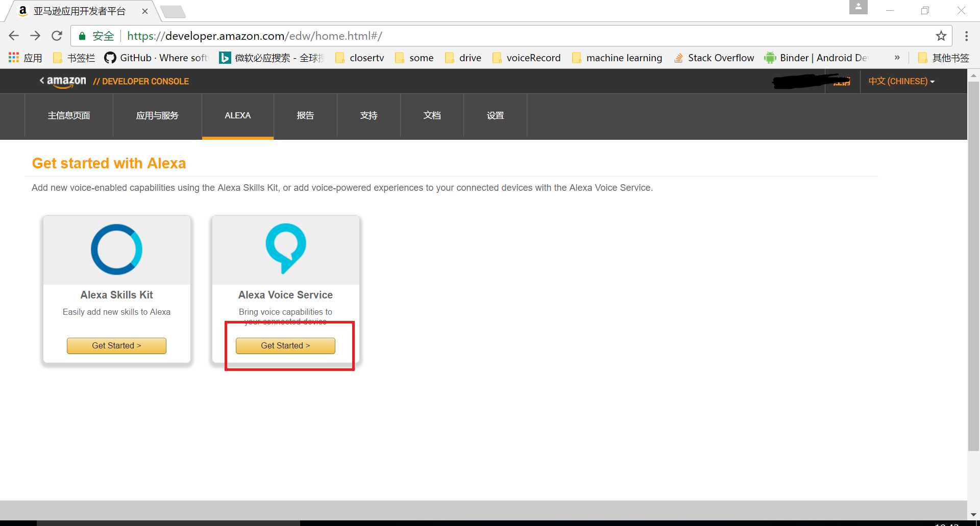The height and width of the screenshot is (526, 980).
Task: Switch to the 应用与服务 navigation tab
Action: click(157, 115)
